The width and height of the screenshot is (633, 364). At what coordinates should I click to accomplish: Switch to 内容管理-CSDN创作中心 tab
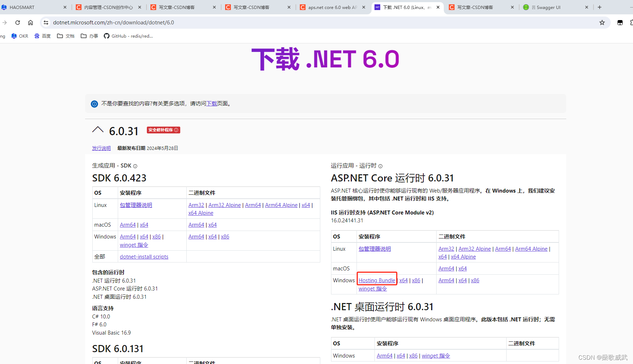pyautogui.click(x=109, y=7)
